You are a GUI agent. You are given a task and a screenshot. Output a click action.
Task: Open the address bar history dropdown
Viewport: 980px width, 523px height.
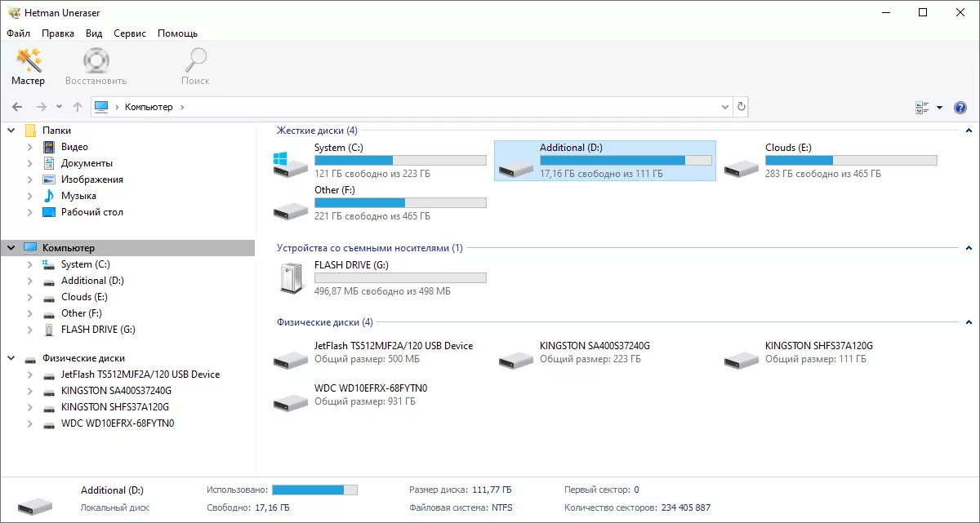[726, 107]
